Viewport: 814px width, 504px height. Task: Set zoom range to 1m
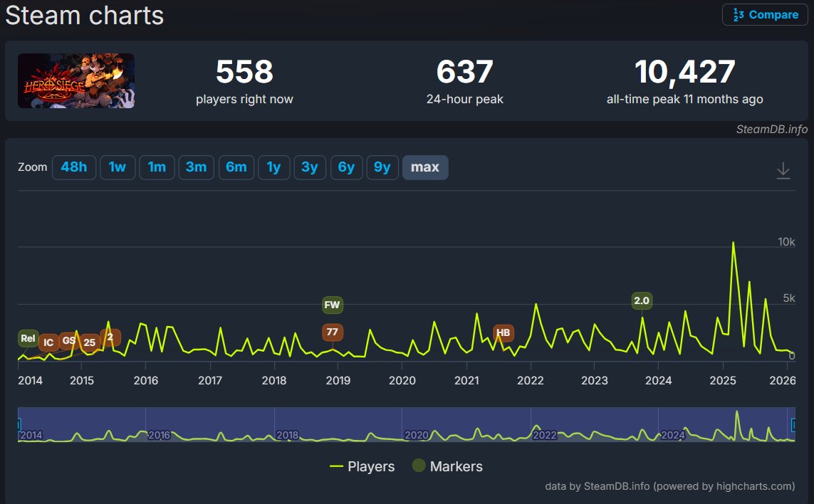click(157, 167)
